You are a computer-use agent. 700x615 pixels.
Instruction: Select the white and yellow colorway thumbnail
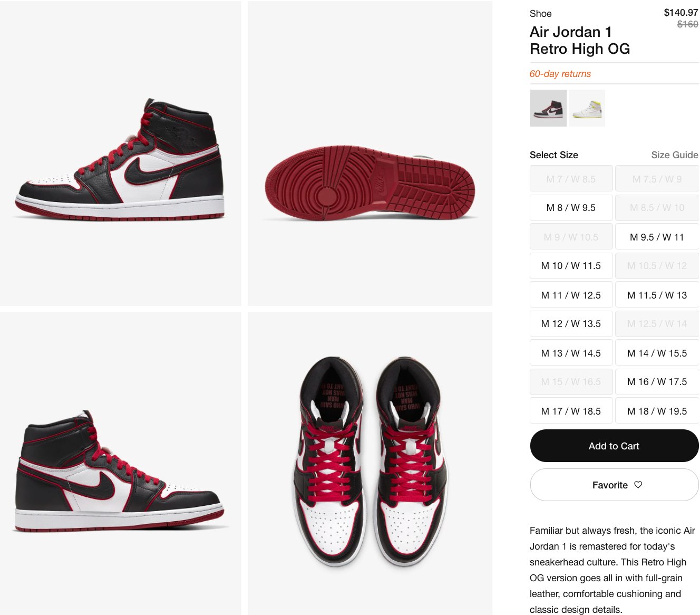[587, 108]
